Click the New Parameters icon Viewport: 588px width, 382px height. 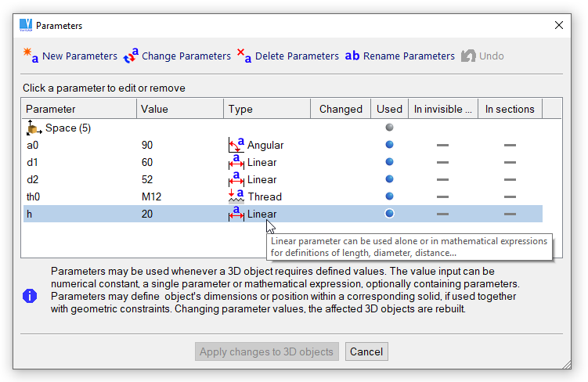coord(31,56)
